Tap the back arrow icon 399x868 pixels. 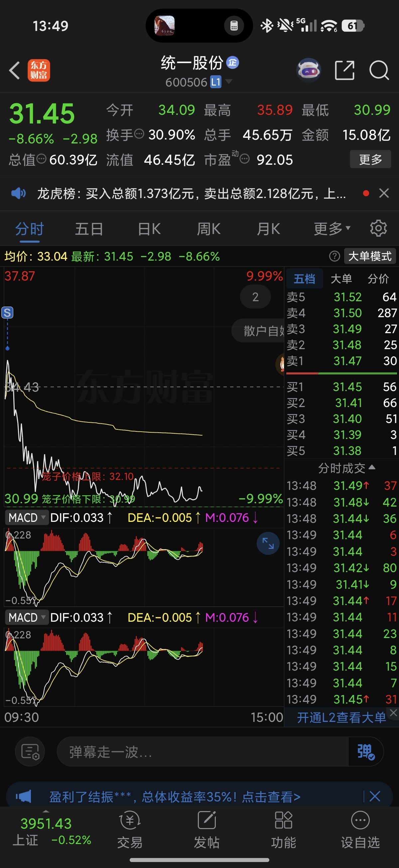click(x=15, y=71)
